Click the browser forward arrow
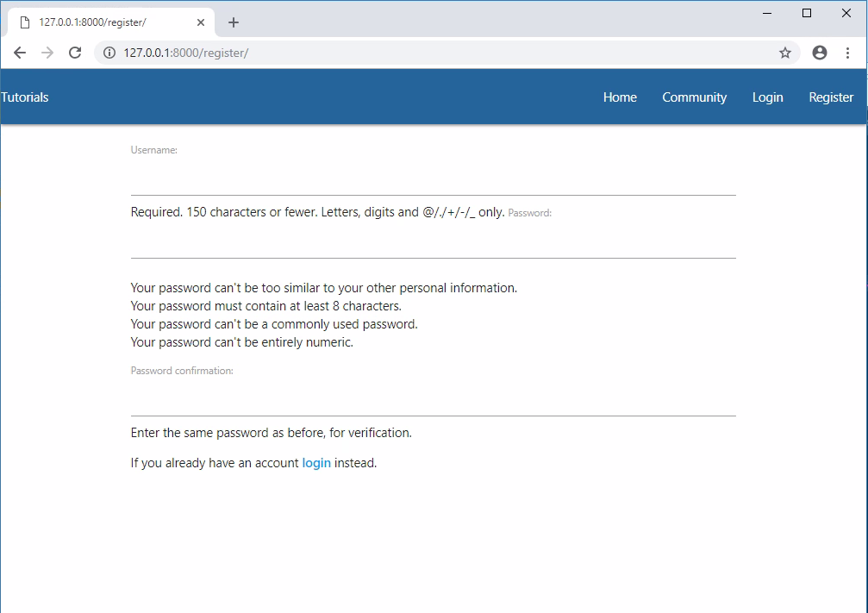This screenshot has width=868, height=613. (47, 53)
